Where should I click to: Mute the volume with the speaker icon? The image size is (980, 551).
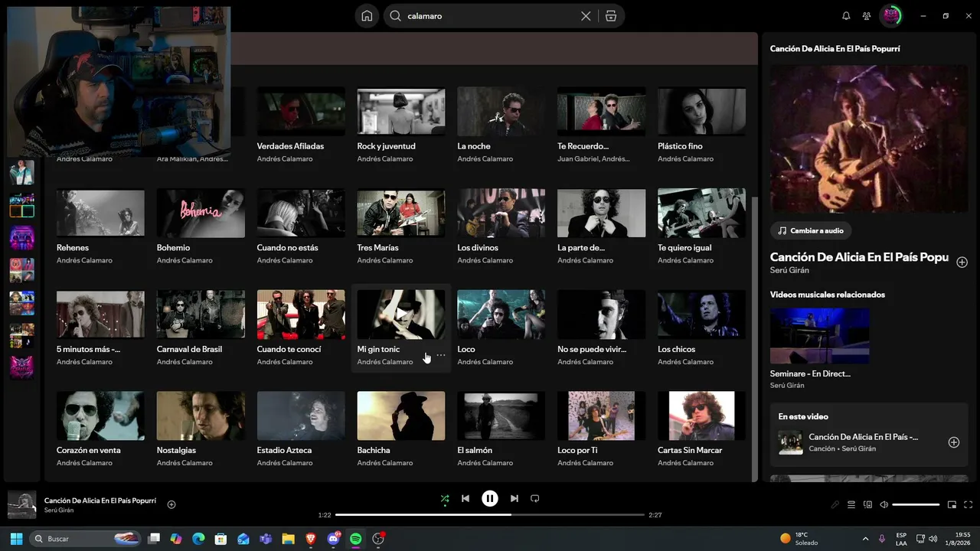click(x=884, y=505)
